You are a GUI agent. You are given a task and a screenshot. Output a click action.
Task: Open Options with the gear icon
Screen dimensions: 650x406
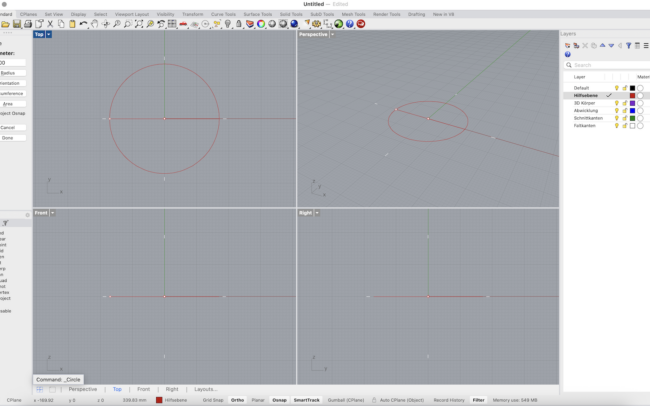(x=316, y=24)
